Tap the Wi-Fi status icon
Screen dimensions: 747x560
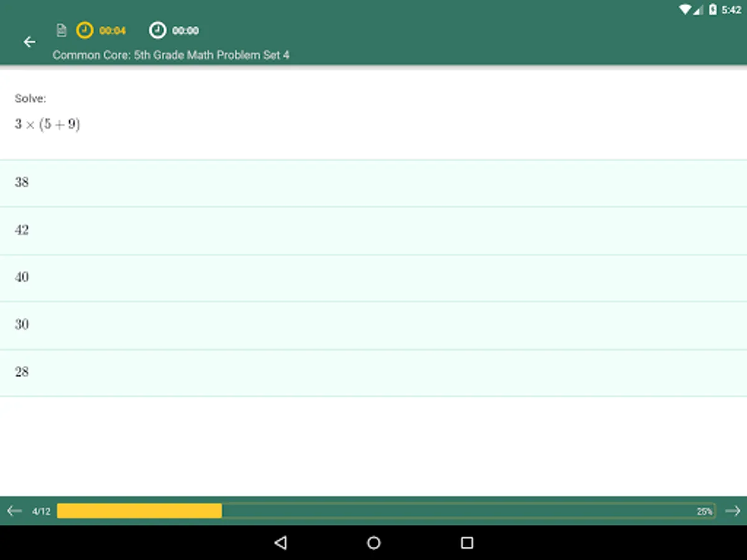pyautogui.click(x=685, y=9)
